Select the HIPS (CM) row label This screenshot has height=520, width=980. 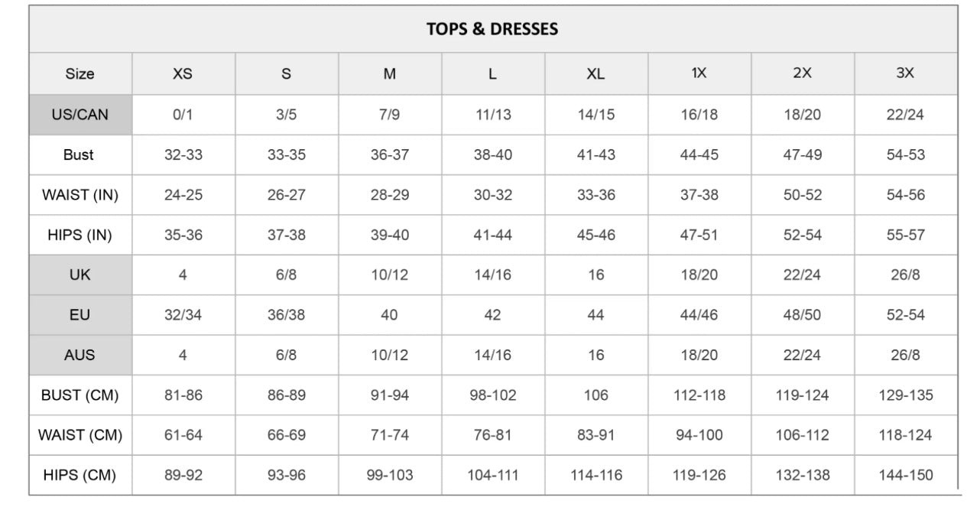(80, 475)
